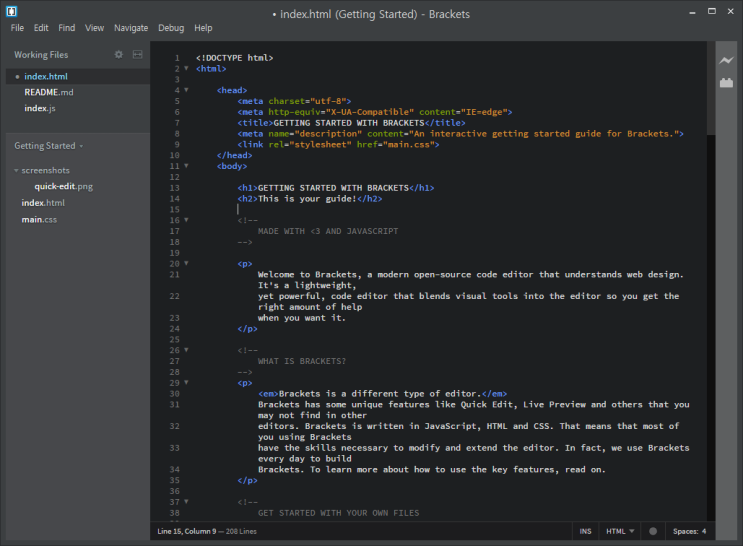Click the split view icon in sidebar

[x=138, y=55]
